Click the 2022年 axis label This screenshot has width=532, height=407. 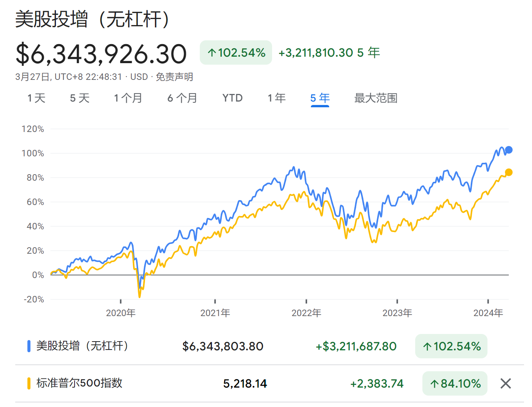click(x=306, y=313)
